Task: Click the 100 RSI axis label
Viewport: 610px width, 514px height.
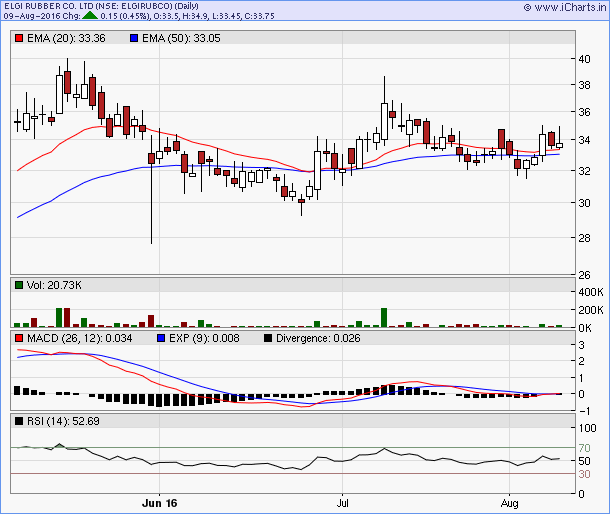Action: 587,428
